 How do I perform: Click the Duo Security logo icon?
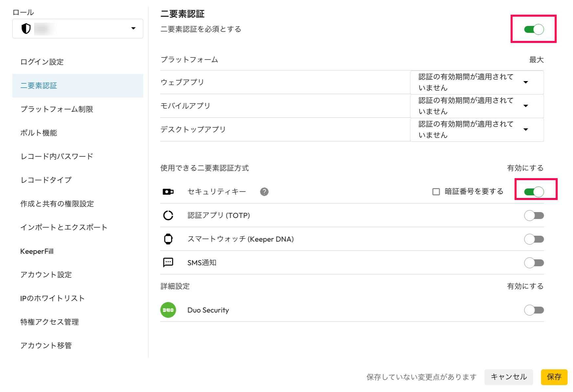(x=168, y=310)
